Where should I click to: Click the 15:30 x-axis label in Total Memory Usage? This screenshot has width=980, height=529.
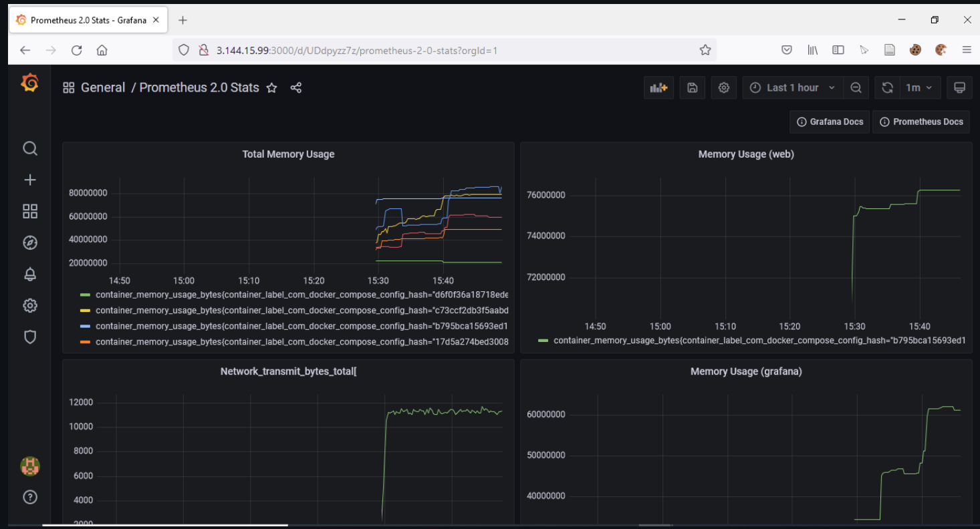click(x=378, y=281)
